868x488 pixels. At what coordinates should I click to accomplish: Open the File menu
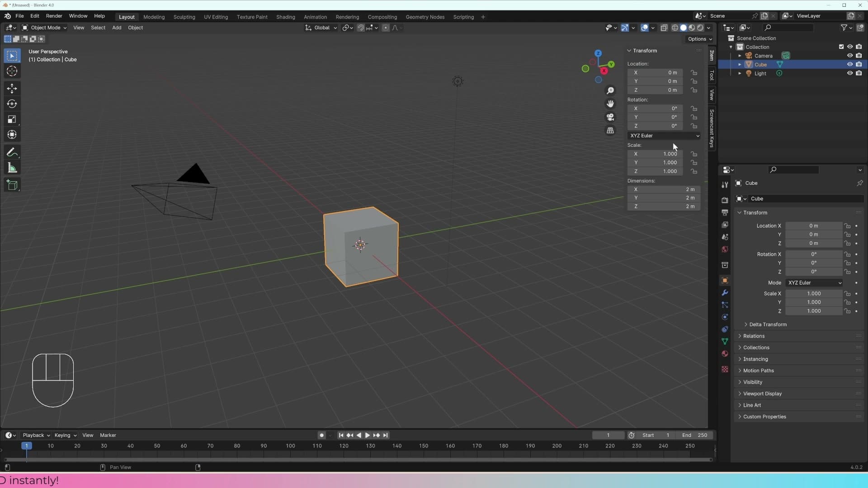point(19,16)
